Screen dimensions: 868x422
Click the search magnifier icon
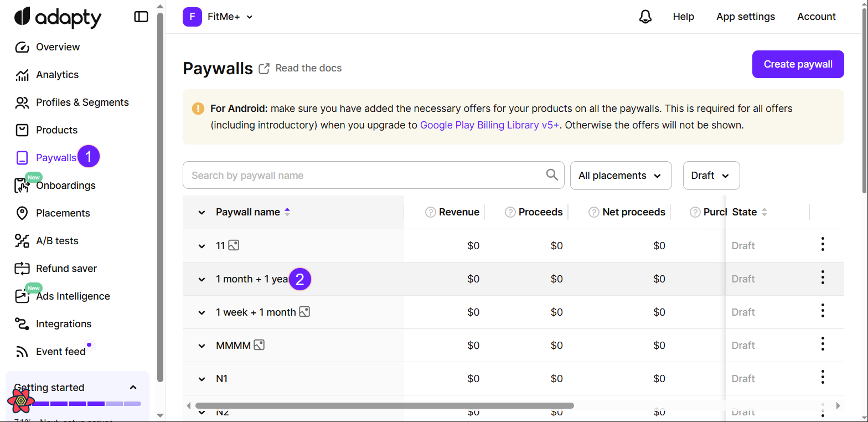point(552,175)
